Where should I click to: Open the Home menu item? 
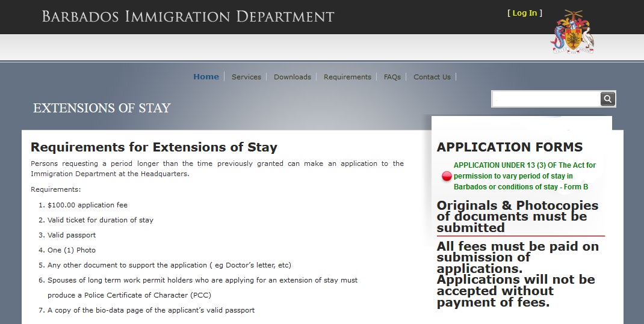tap(206, 76)
